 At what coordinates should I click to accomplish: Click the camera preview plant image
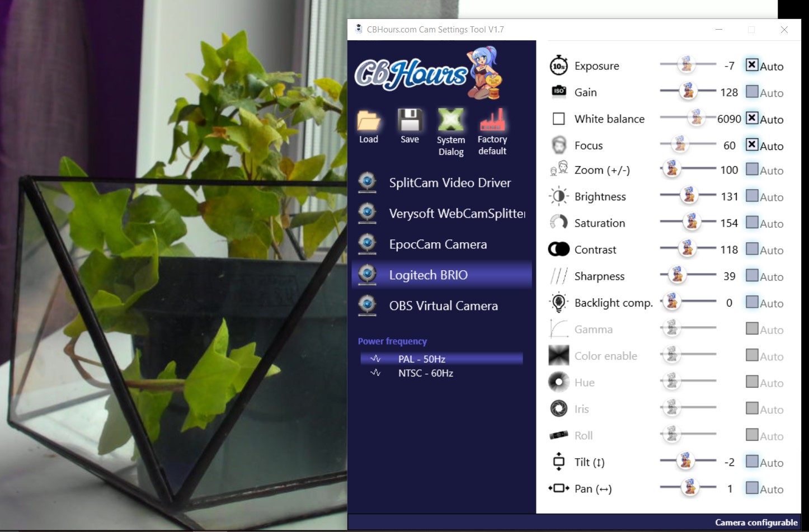click(x=173, y=266)
